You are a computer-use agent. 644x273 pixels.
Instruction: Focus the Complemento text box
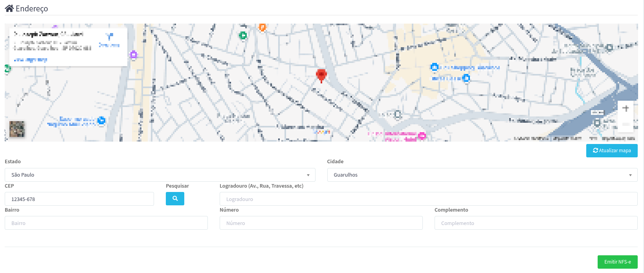coord(536,223)
